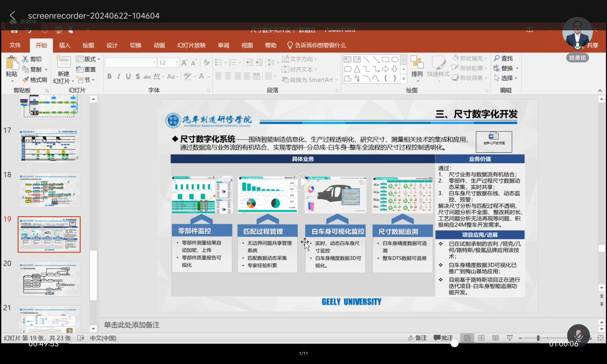The height and width of the screenshot is (364, 607).
Task: Switch to the Design (设计) tab
Action: click(x=112, y=45)
